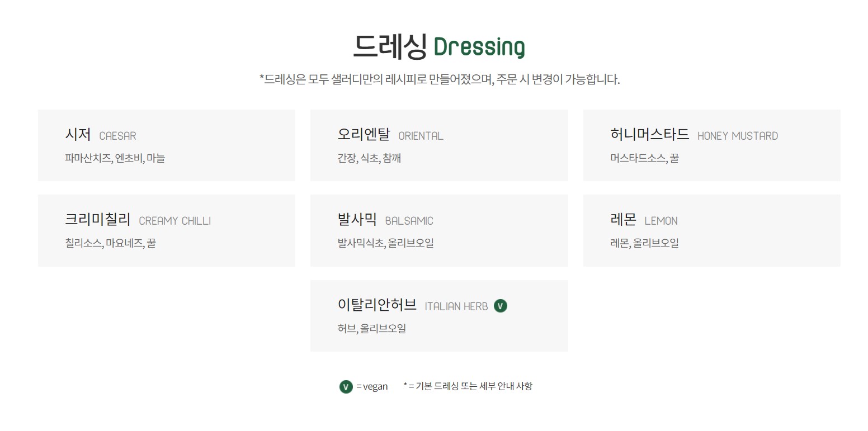Click the BALSAMIC English label

tap(409, 221)
